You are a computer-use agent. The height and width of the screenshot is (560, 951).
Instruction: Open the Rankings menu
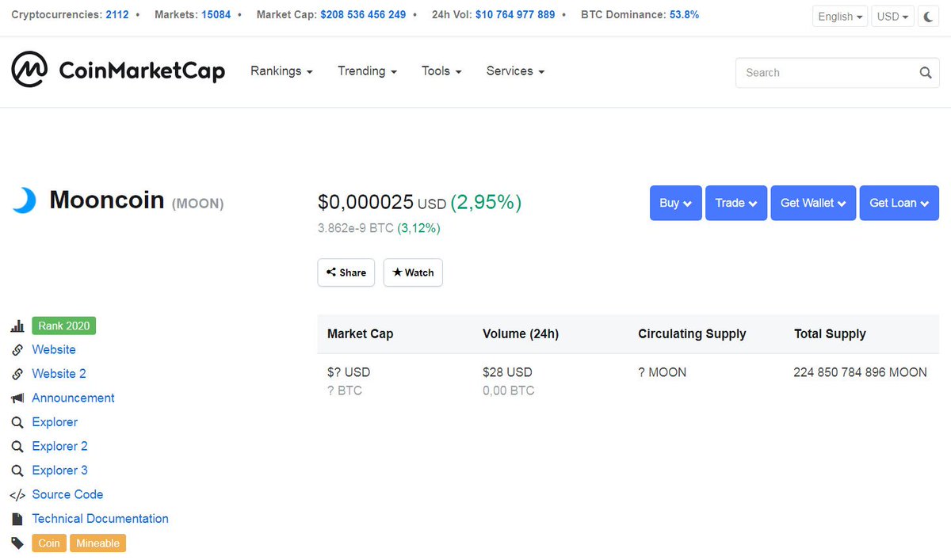click(281, 70)
